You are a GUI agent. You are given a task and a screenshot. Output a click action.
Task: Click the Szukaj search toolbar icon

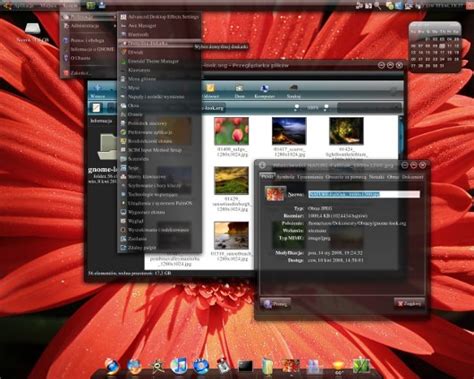(x=293, y=91)
